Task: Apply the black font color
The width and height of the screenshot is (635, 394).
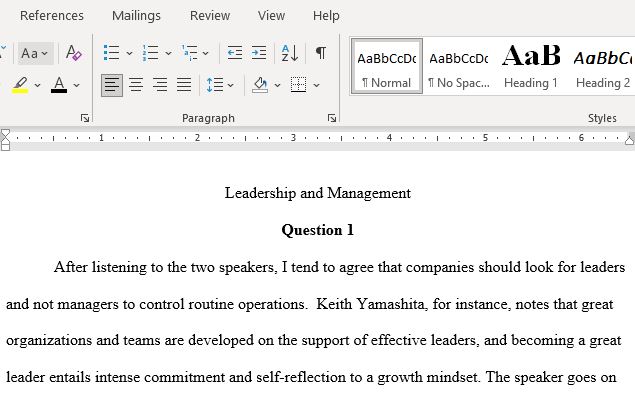Action: coord(59,85)
